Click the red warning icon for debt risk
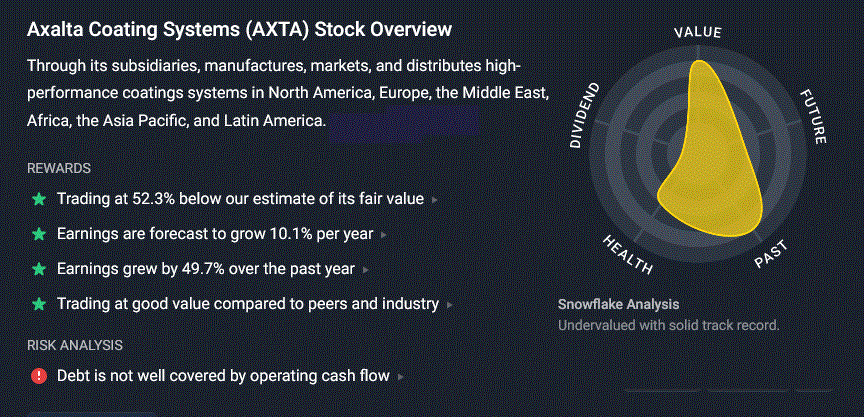This screenshot has height=417, width=864. 39,376
